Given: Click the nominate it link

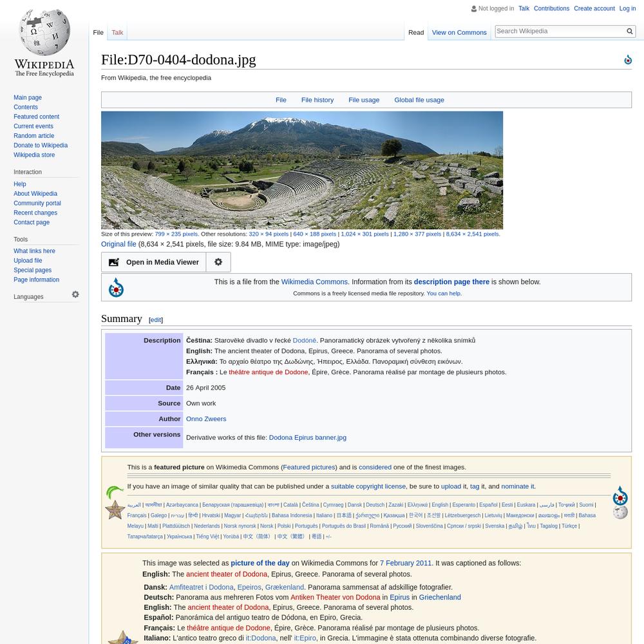Looking at the screenshot, I should (518, 486).
